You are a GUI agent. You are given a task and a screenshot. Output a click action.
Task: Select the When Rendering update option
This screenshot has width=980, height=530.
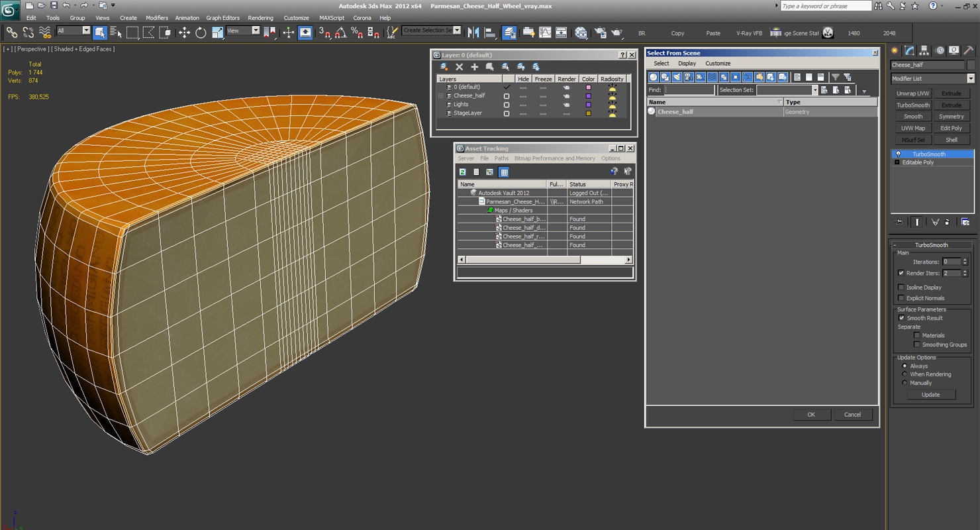(905, 374)
